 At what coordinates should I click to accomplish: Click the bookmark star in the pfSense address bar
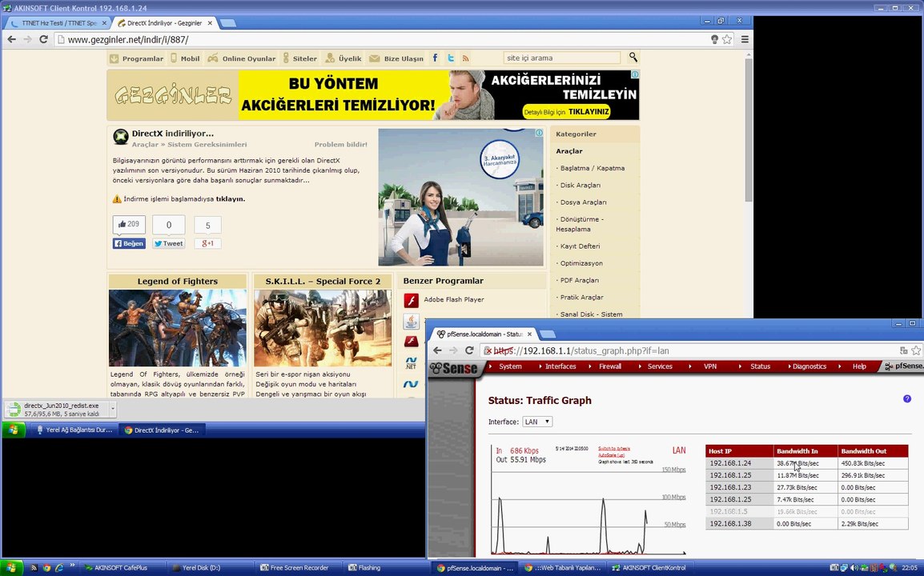[x=916, y=350]
